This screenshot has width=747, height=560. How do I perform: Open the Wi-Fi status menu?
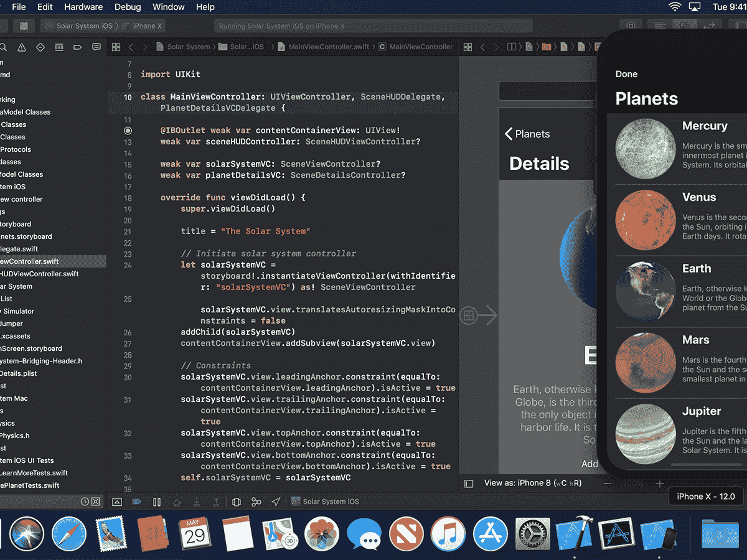[675, 7]
